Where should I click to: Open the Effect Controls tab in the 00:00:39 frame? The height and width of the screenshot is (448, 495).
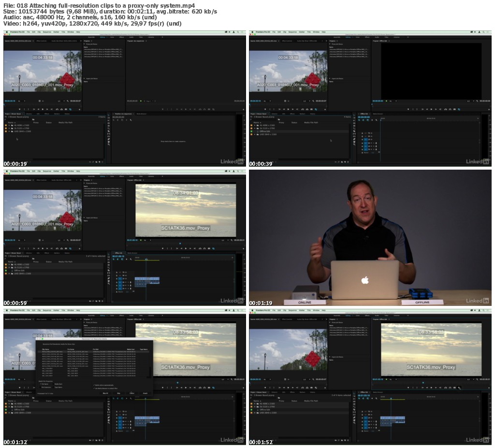coord(287,41)
